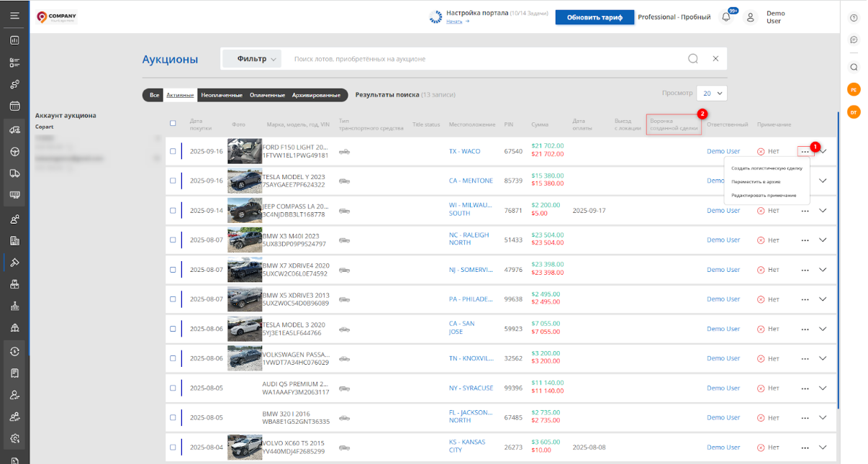868x464 pixels.
Task: Clear search with the X icon
Action: point(715,59)
